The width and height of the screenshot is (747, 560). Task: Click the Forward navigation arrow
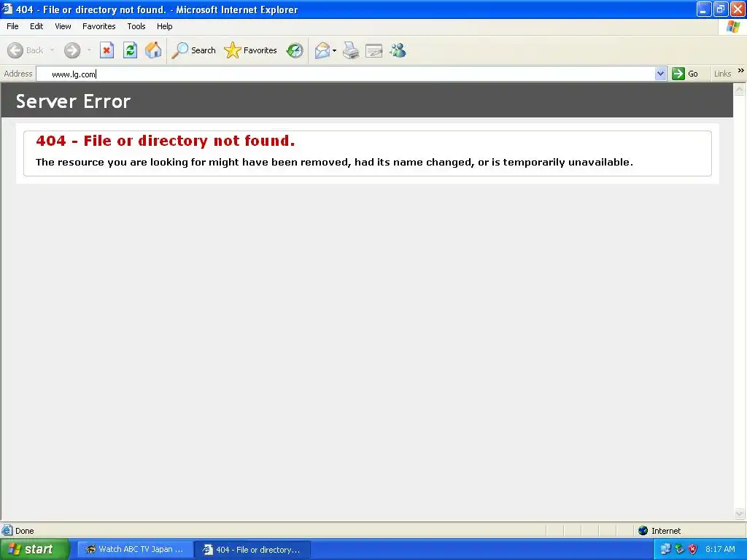coord(72,50)
